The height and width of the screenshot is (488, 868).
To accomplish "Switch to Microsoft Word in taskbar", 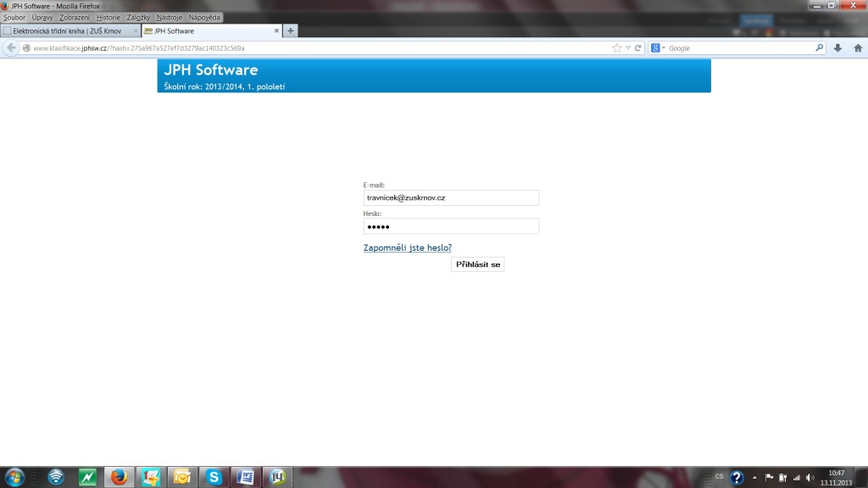I will click(x=245, y=477).
